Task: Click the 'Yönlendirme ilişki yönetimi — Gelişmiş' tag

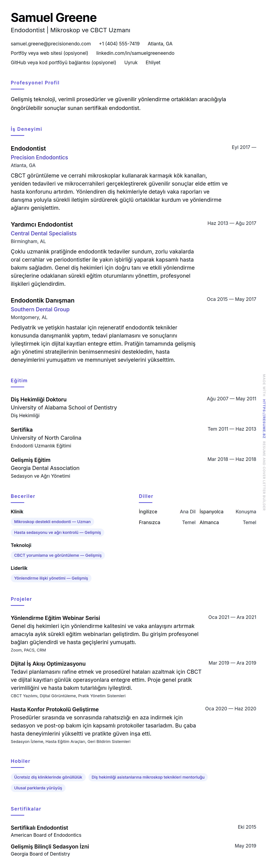Action: tap(51, 578)
